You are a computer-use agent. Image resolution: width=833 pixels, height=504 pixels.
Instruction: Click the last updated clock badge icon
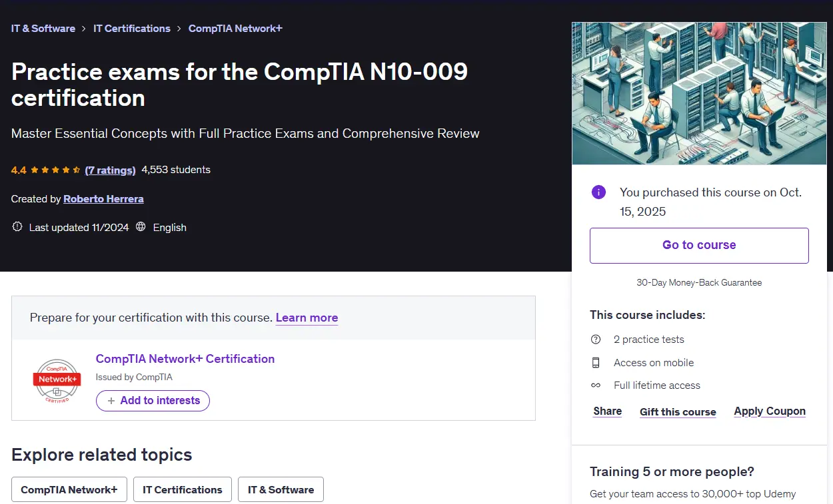17,227
